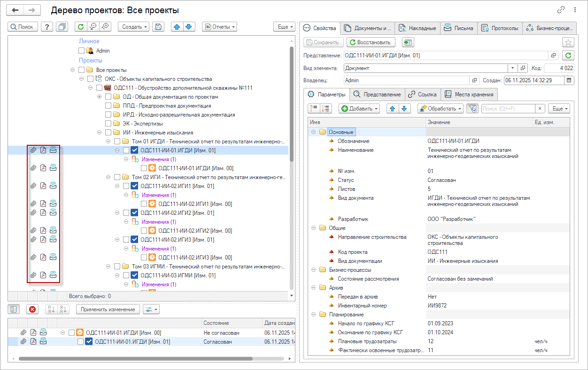This screenshot has height=370, width=588.
Task: Click the red delete circle icon
Action: [x=32, y=309]
